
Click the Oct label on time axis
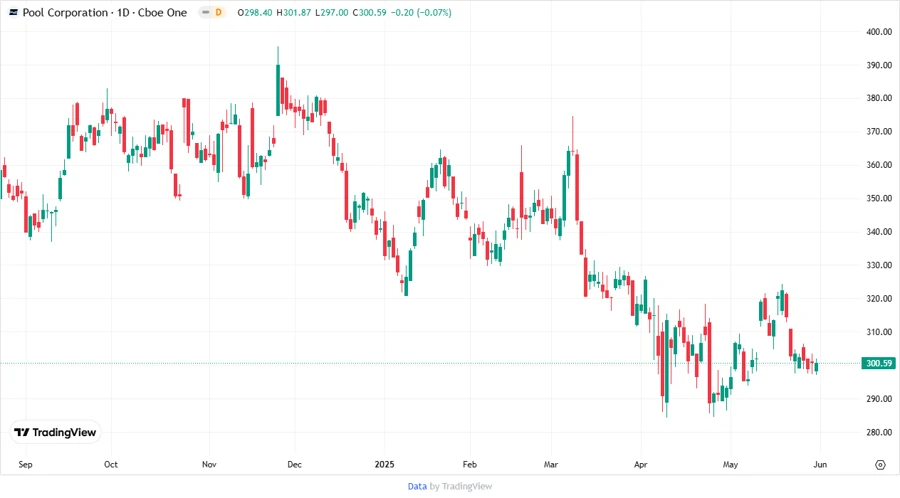tap(111, 465)
